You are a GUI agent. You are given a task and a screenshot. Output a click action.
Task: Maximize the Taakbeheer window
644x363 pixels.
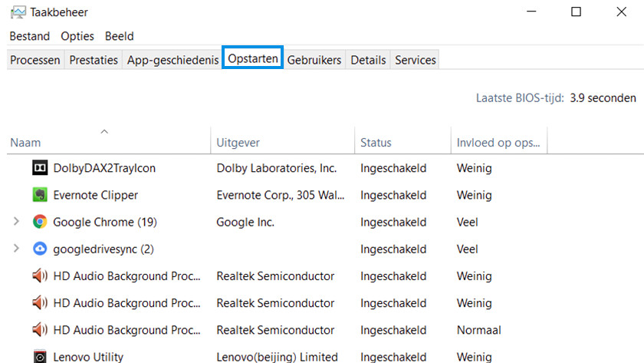[576, 12]
